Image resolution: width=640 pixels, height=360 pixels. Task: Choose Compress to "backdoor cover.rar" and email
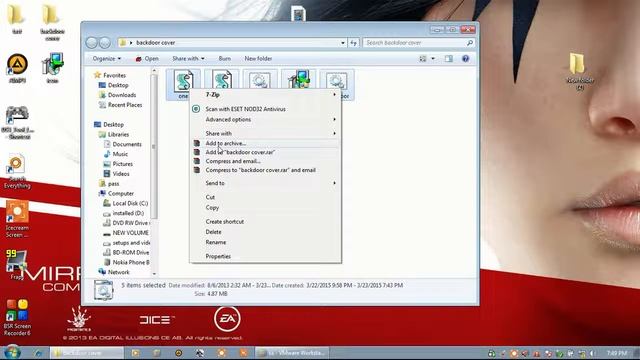pos(265,170)
